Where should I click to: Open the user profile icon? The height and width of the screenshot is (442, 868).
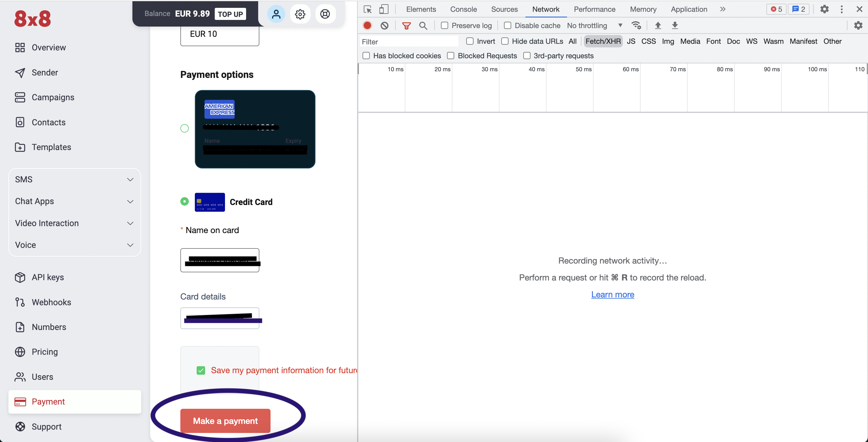point(276,14)
